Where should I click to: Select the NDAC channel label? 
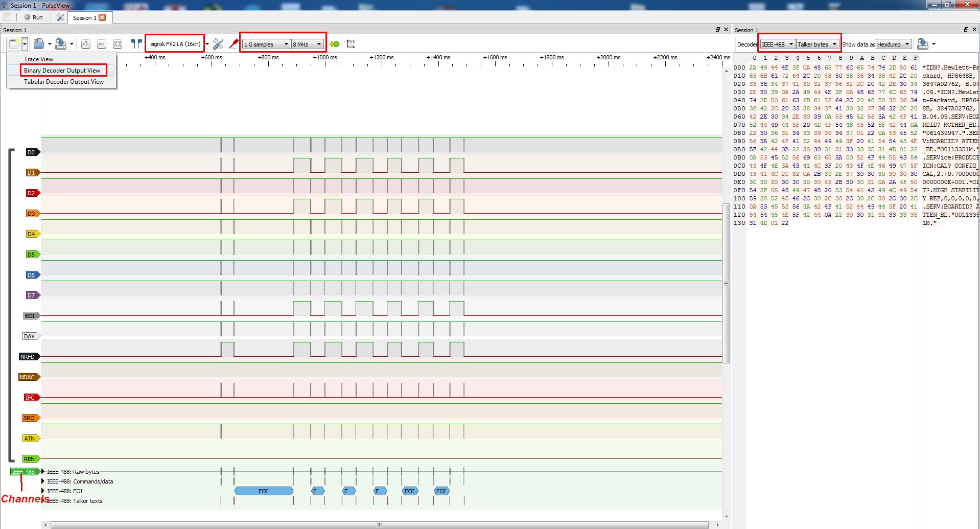[x=29, y=377]
